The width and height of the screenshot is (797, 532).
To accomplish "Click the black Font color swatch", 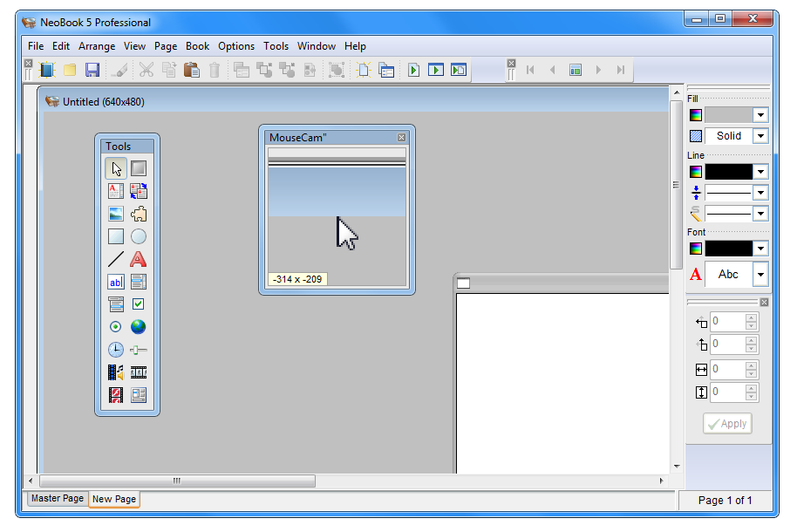I will click(728, 249).
